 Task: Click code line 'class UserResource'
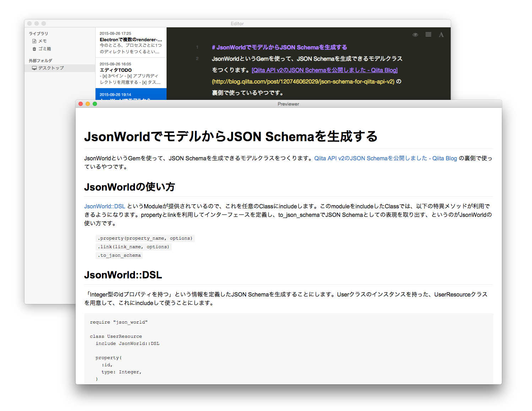tap(116, 336)
